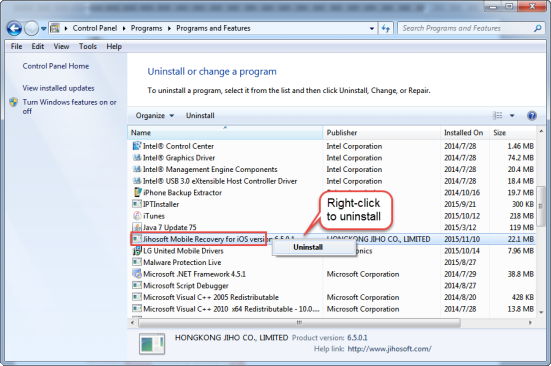Screen dimensions: 551x366
Task: Expand arrow after Control Panel breadcrumb
Action: click(x=124, y=28)
